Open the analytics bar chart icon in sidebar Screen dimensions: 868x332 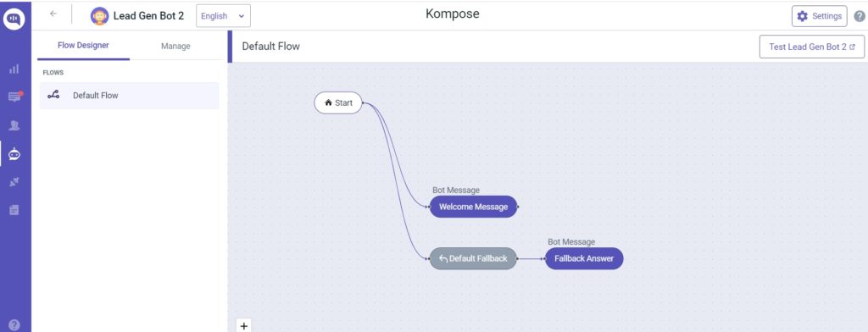pos(14,69)
